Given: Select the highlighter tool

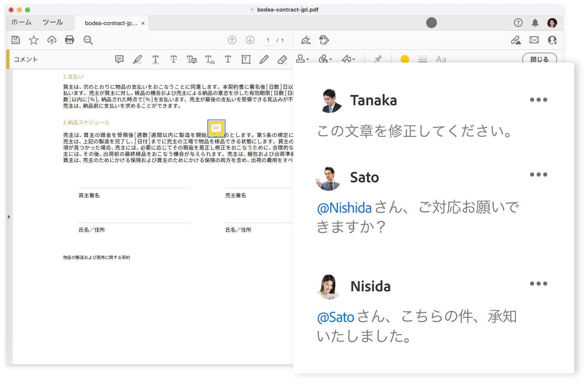Looking at the screenshot, I should pos(138,59).
